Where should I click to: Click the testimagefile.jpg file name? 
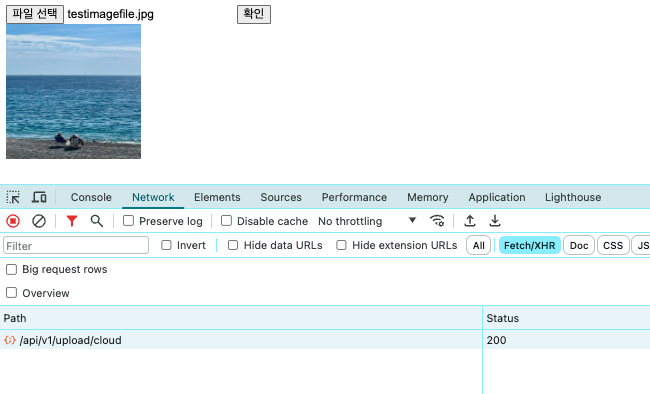tap(110, 14)
